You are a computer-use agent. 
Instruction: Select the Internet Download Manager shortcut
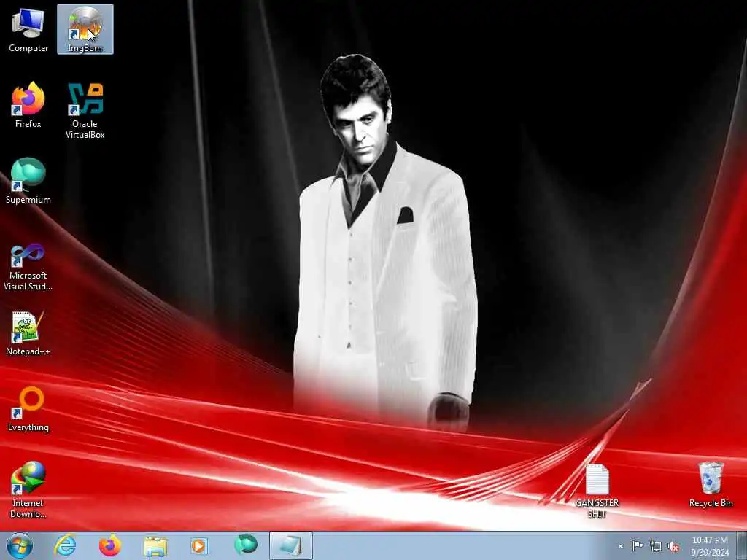click(28, 490)
